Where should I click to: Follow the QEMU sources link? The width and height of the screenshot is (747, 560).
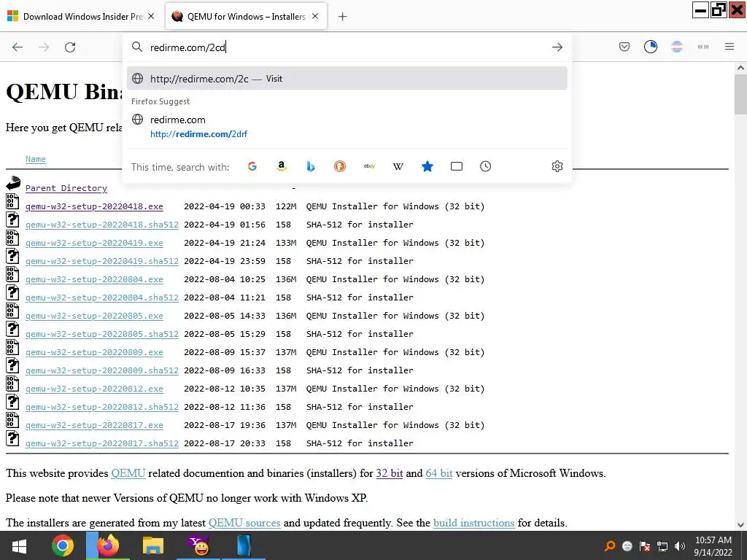coord(244,523)
